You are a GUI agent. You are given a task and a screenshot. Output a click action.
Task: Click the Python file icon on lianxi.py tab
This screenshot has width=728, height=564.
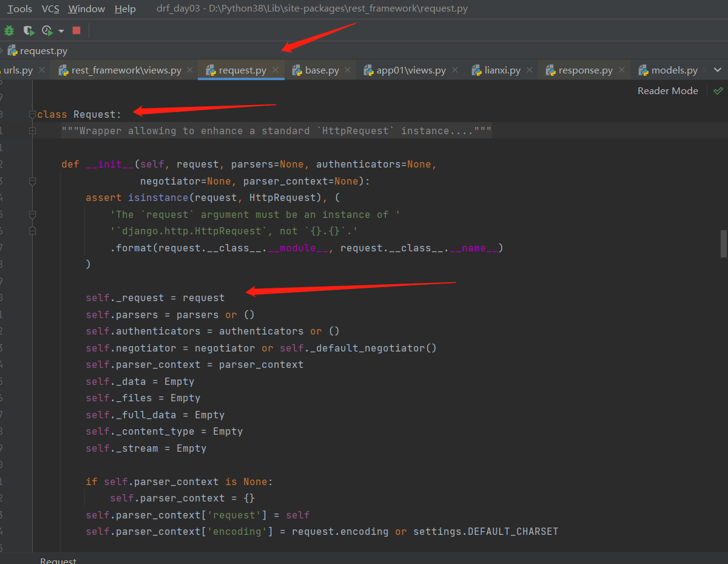(476, 70)
